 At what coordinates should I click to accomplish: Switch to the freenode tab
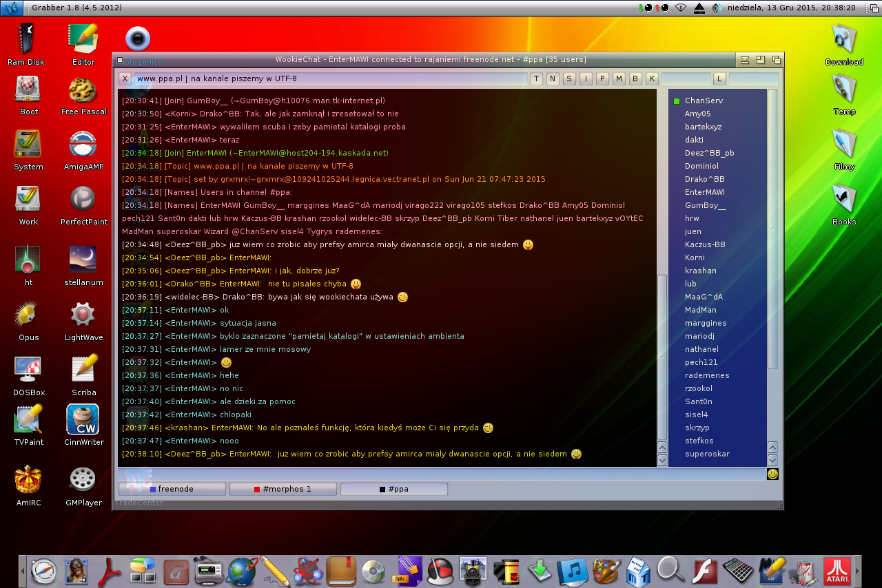[x=172, y=489]
